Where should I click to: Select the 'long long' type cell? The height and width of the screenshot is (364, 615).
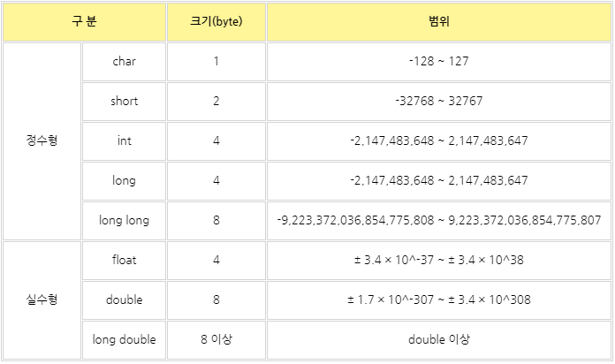tap(124, 220)
